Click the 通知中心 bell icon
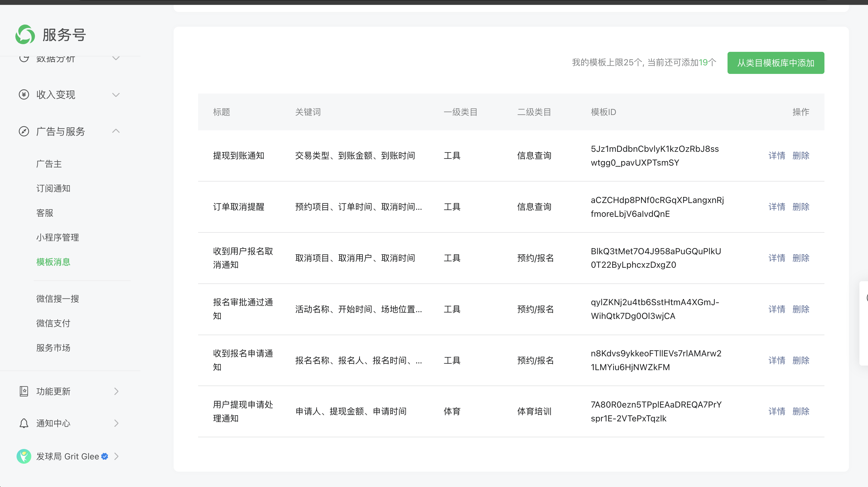 pyautogui.click(x=24, y=423)
